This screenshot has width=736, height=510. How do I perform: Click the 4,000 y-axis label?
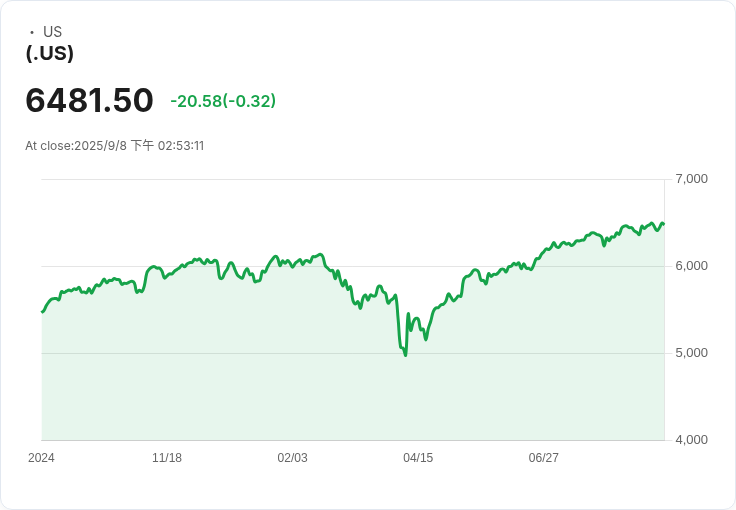pyautogui.click(x=691, y=440)
